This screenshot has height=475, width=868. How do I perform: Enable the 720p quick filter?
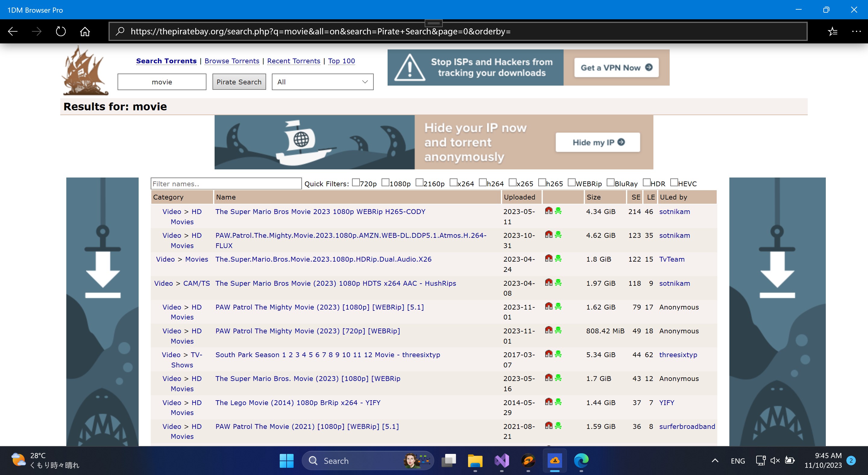(356, 183)
